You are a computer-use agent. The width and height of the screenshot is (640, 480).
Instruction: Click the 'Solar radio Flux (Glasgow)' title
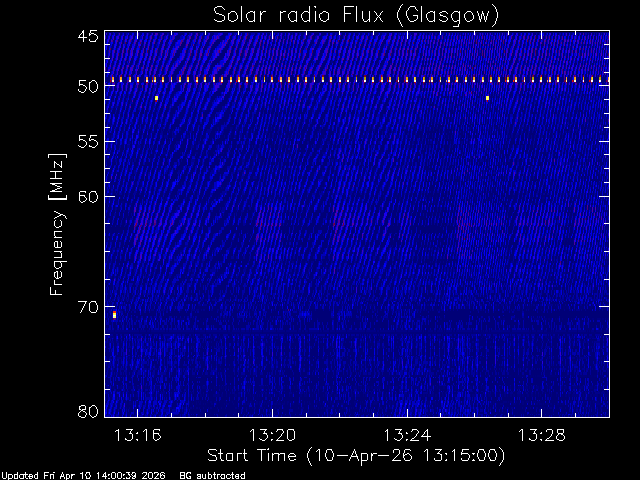point(356,16)
